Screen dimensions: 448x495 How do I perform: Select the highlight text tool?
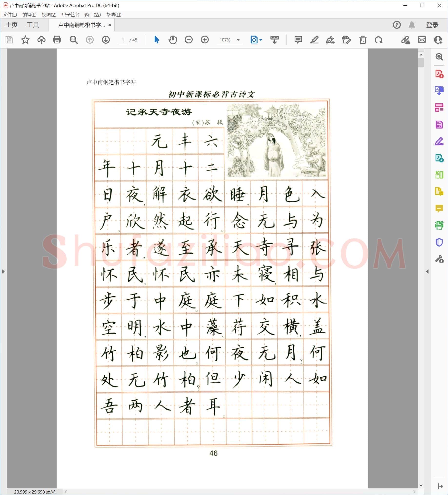314,40
